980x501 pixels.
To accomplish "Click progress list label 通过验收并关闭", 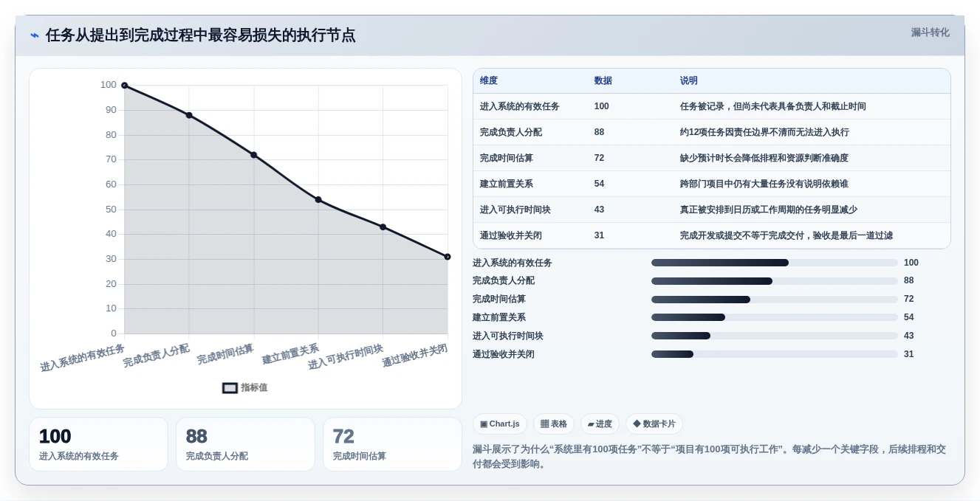I will click(504, 354).
